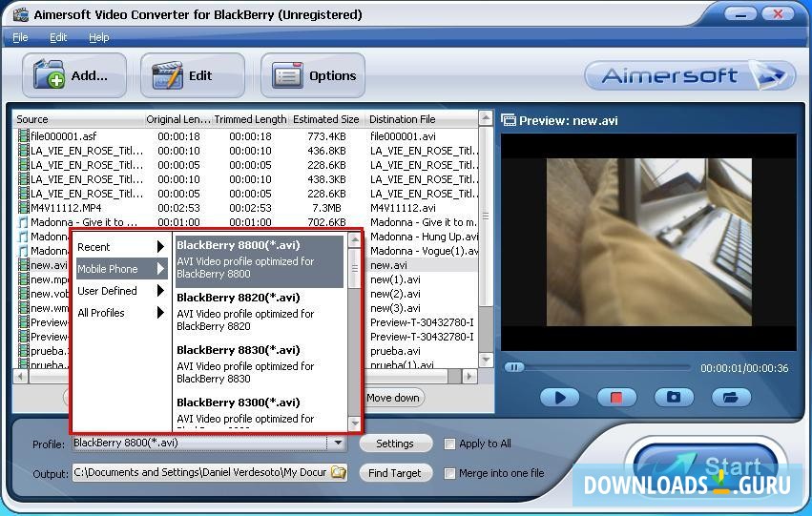Sort by Estimated Size column header

[326, 119]
